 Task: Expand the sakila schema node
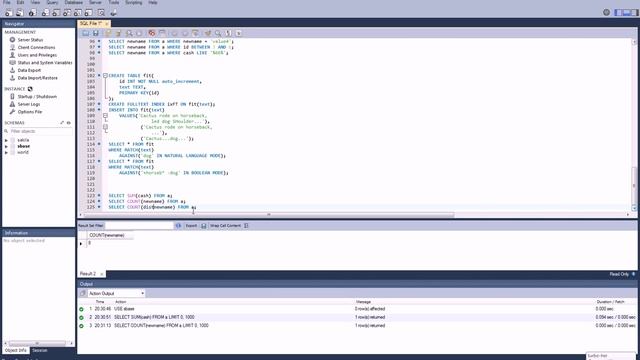tap(6, 140)
